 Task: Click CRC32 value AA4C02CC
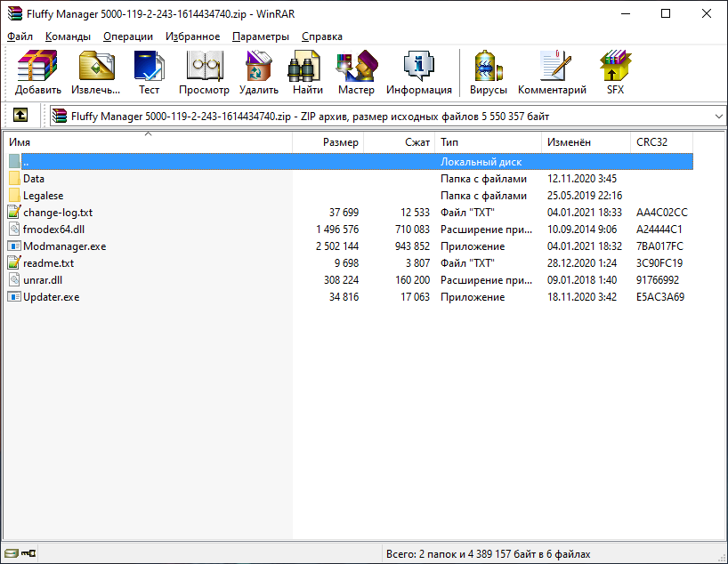pos(661,213)
